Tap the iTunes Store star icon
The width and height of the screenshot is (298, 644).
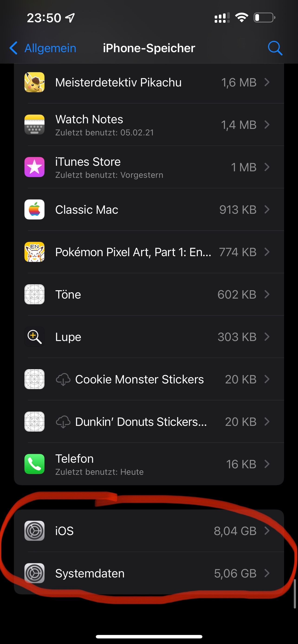pyautogui.click(x=35, y=167)
